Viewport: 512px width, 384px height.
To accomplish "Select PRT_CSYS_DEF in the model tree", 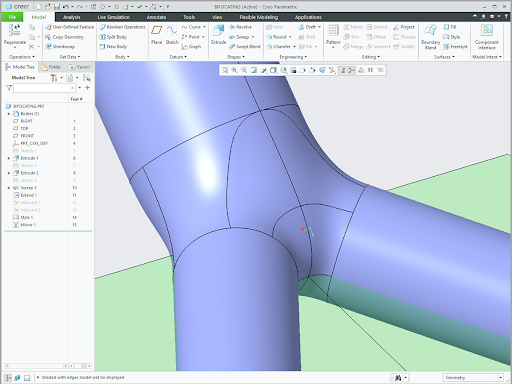I will (30, 143).
